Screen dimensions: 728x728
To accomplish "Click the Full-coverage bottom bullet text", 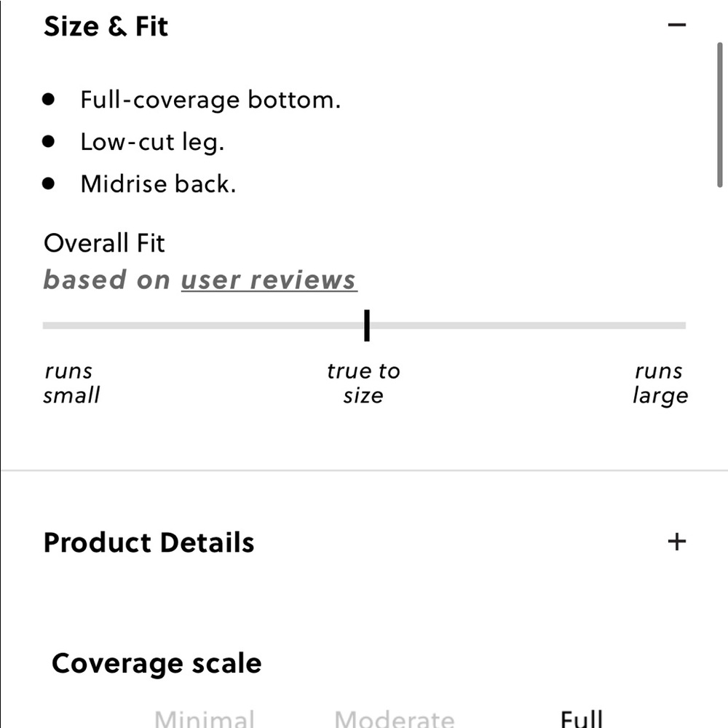I will [x=210, y=99].
